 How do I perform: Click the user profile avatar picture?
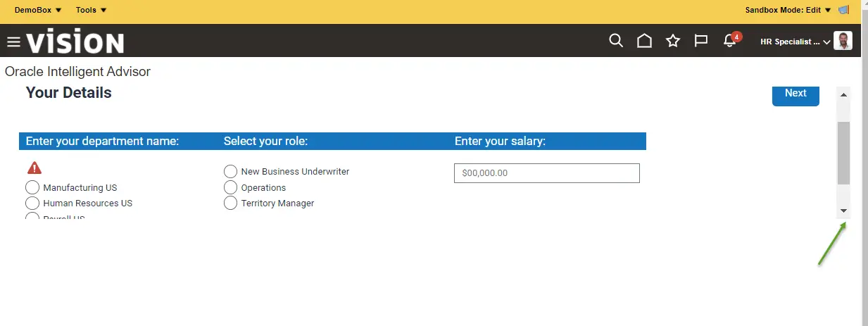pos(843,41)
